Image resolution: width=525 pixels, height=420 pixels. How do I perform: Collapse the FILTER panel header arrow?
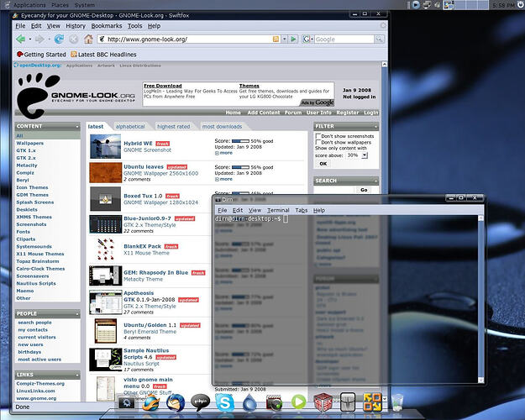(375, 127)
